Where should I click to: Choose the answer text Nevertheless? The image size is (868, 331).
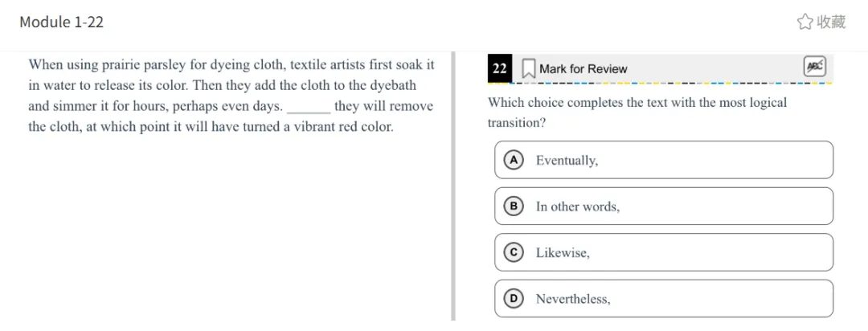(x=573, y=300)
